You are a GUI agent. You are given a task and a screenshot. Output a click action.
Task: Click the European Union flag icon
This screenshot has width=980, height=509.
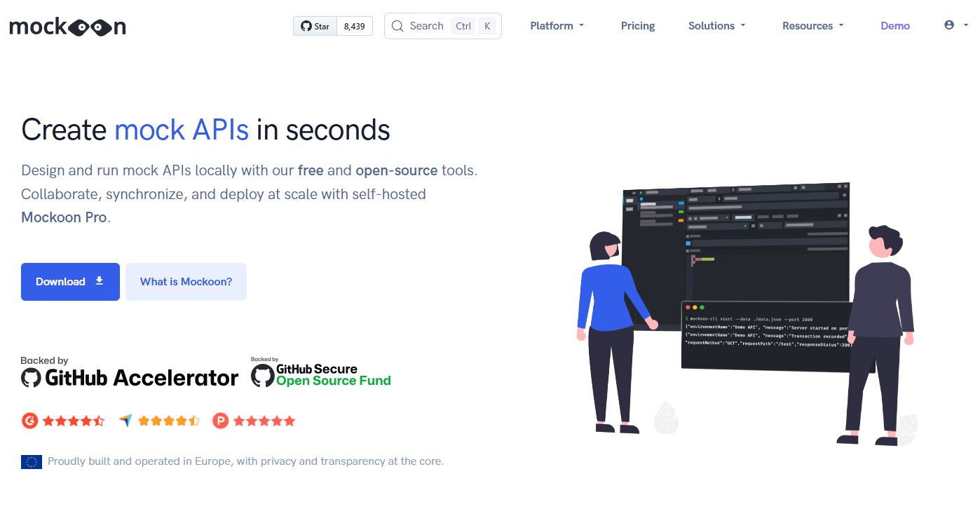pos(32,461)
